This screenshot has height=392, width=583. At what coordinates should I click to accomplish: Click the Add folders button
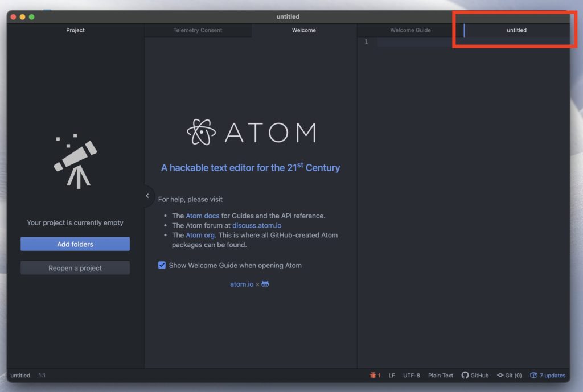[x=75, y=244]
